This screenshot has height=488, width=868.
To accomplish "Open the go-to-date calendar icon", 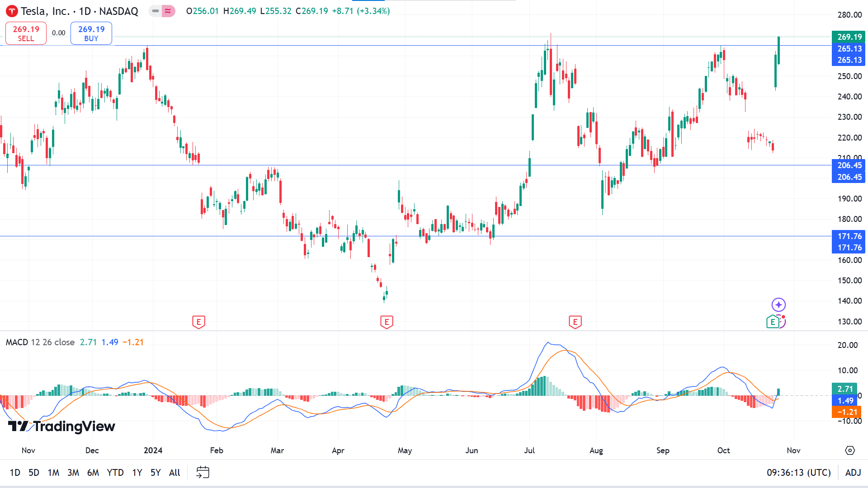I will (x=203, y=472).
